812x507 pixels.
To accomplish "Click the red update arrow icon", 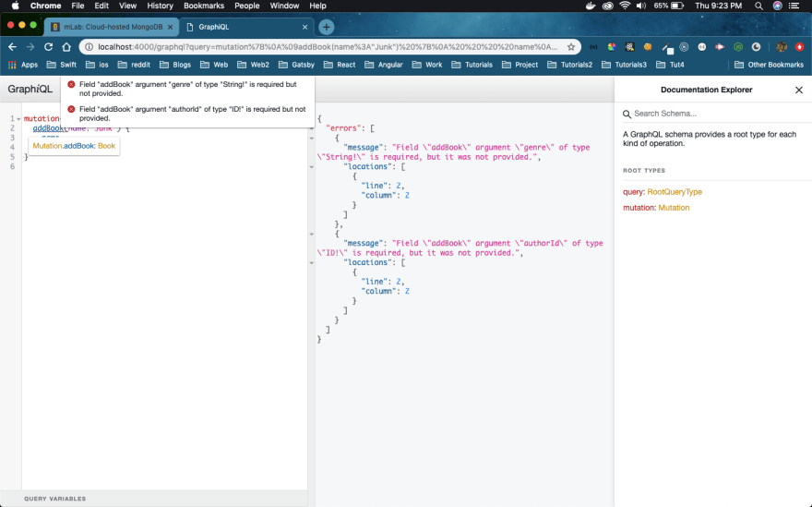I will click(x=800, y=47).
